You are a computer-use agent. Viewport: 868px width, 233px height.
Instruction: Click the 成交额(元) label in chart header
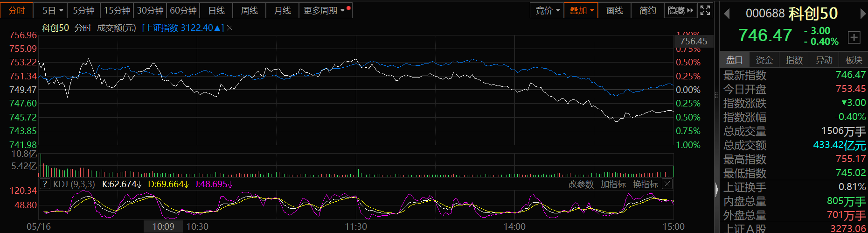point(116,28)
